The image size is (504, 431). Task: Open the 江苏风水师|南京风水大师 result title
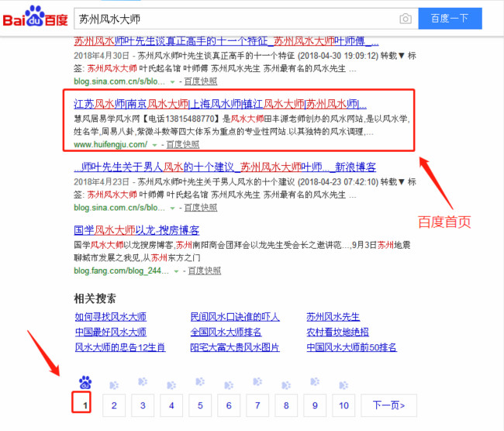tap(220, 104)
